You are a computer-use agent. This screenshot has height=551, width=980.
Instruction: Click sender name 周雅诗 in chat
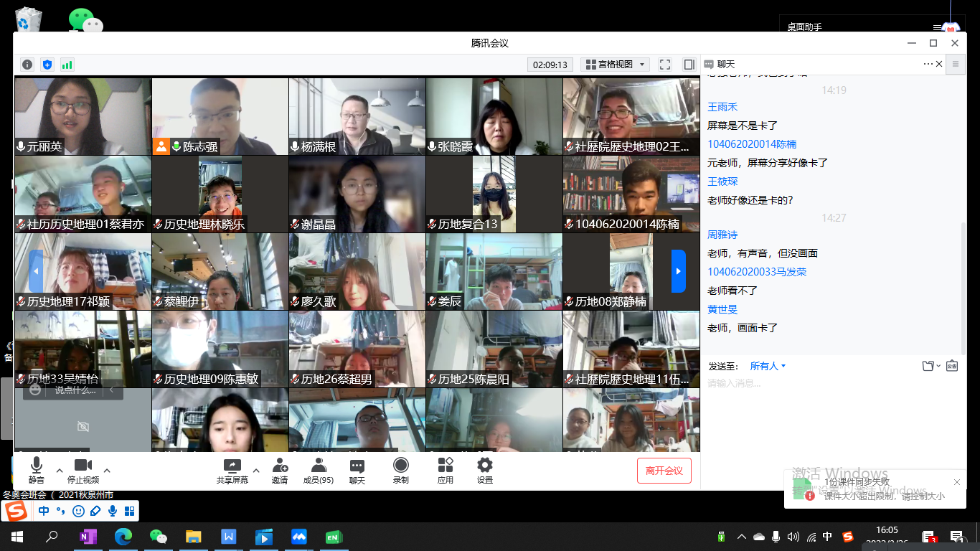(722, 235)
